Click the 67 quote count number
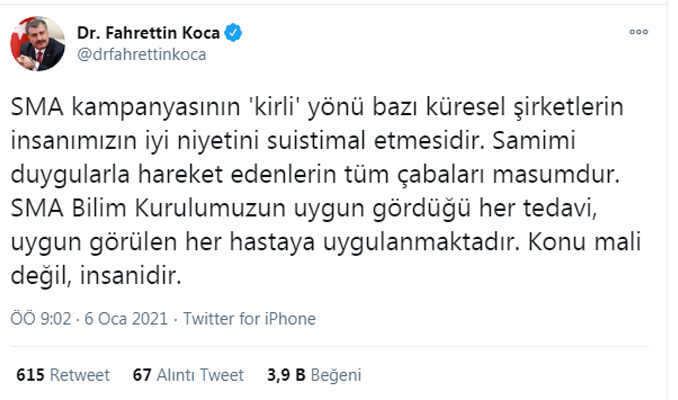This screenshot has width=678, height=400. pyautogui.click(x=141, y=375)
